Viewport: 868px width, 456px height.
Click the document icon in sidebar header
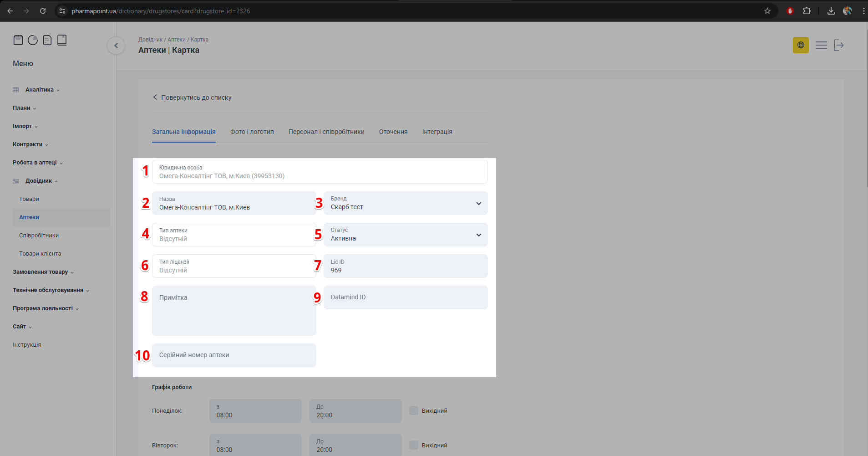coord(47,40)
